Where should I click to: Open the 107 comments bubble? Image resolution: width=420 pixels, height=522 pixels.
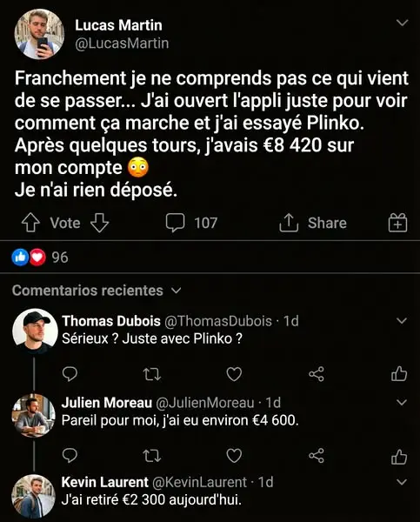(191, 223)
